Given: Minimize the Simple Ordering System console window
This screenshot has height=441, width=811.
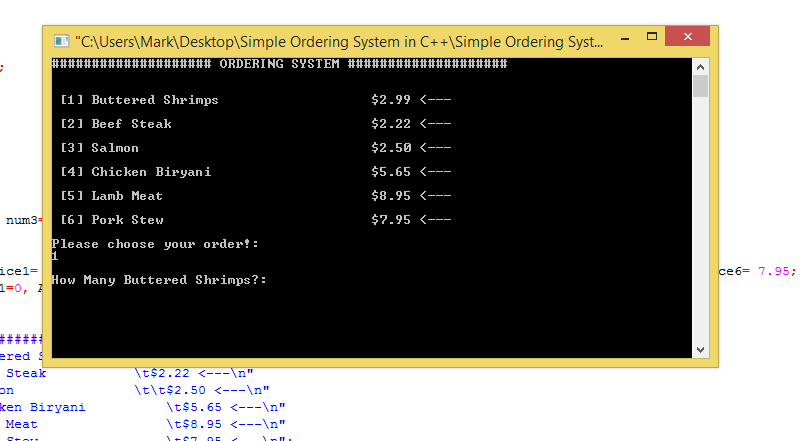Looking at the screenshot, I should [625, 38].
